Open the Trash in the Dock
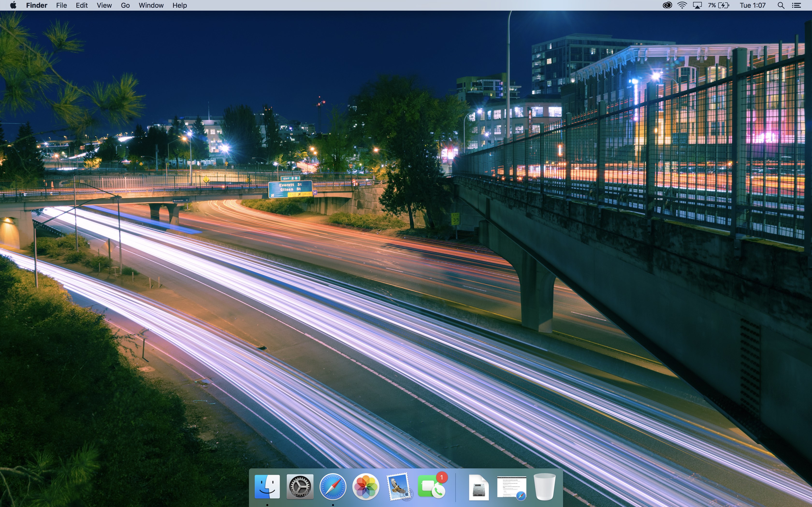 544,486
